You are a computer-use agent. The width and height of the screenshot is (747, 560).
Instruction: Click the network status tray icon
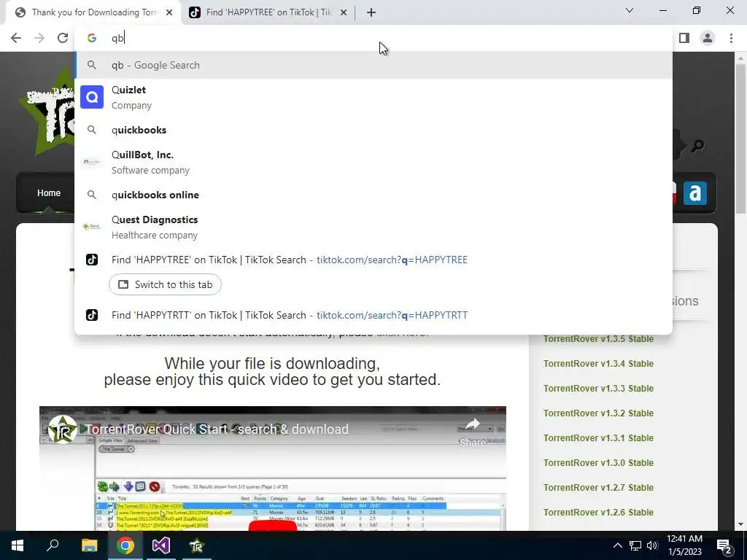pyautogui.click(x=635, y=545)
